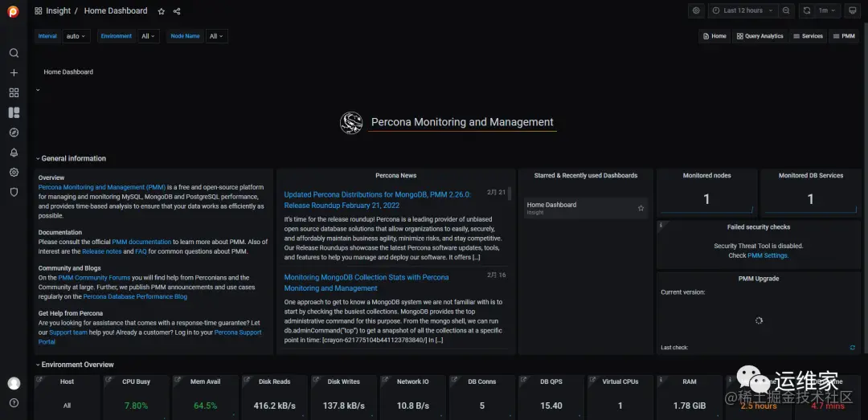Click Home Dashboard in the breadcrumb
The image size is (868, 420).
point(116,11)
